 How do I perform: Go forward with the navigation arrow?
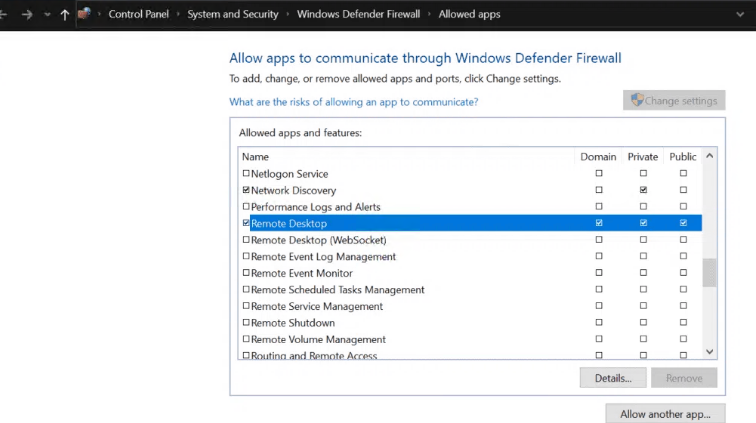(27, 14)
